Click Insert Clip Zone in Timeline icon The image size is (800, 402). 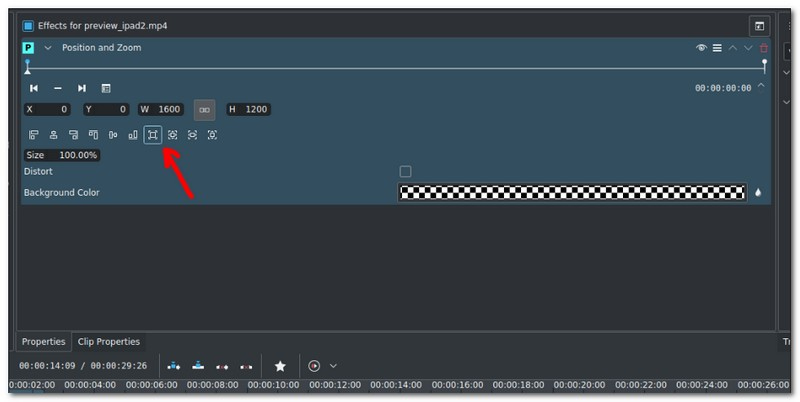click(x=174, y=366)
